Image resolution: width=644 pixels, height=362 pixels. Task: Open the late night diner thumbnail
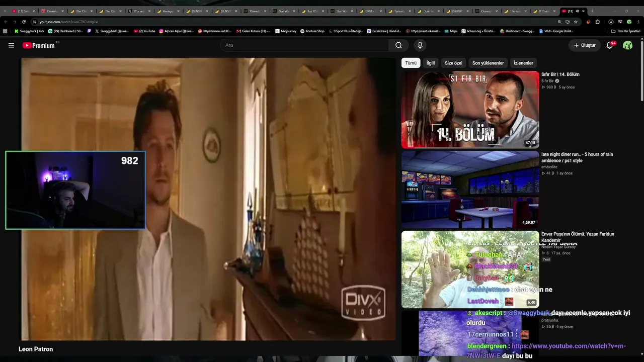(x=470, y=190)
